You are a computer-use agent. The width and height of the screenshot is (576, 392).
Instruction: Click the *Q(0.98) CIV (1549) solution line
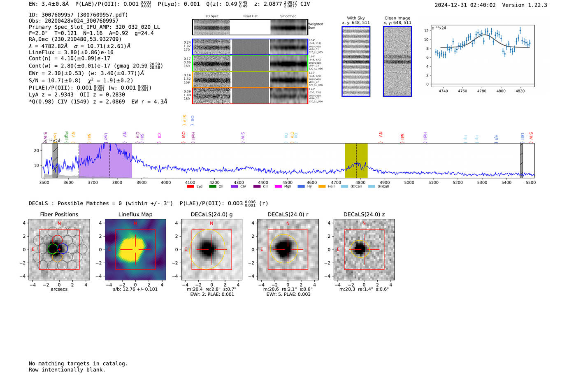tap(98, 102)
